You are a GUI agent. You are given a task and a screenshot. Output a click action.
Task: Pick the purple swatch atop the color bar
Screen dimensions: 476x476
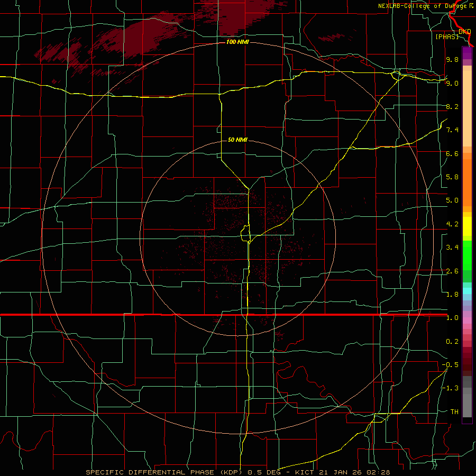(x=467, y=53)
